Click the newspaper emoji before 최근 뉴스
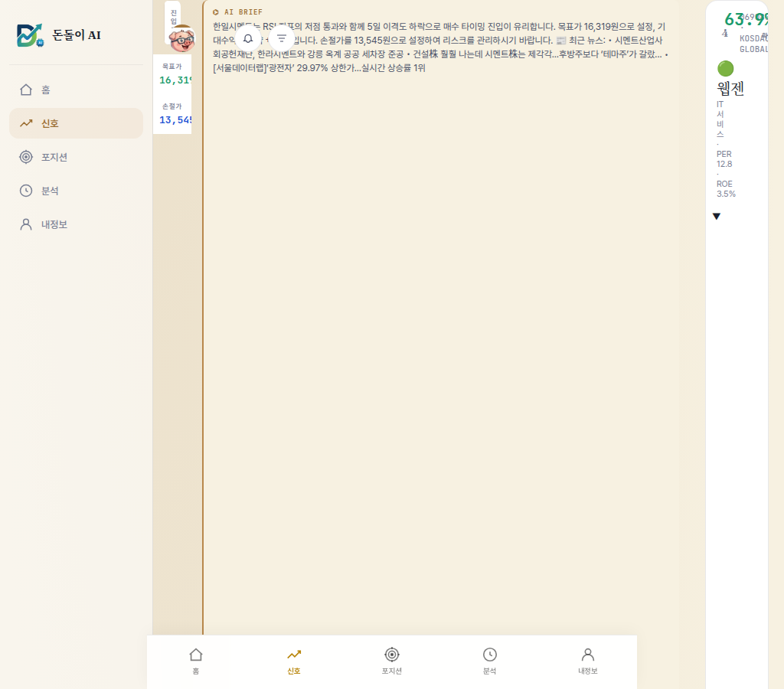 (561, 41)
